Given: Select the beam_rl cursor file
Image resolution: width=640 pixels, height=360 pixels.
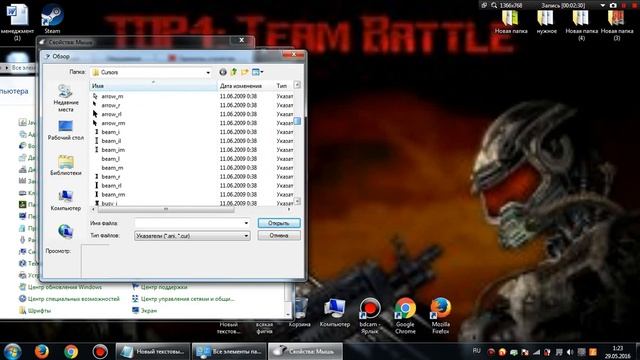Looking at the screenshot, I should pos(111,186).
